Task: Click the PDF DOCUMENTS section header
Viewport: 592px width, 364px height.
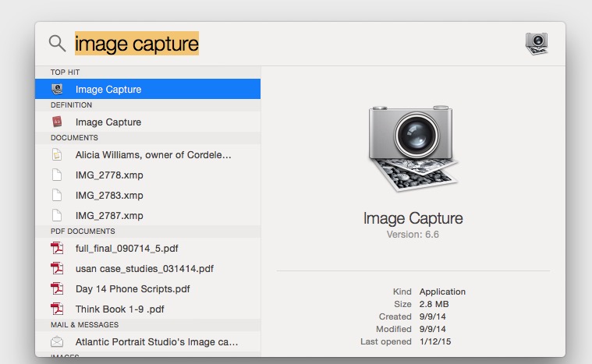Action: click(x=83, y=231)
